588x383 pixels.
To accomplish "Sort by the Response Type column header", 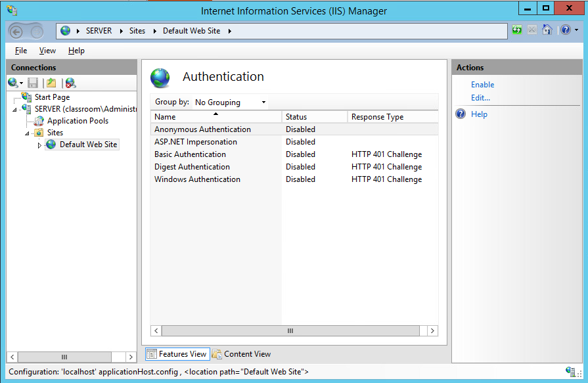I will coord(393,117).
